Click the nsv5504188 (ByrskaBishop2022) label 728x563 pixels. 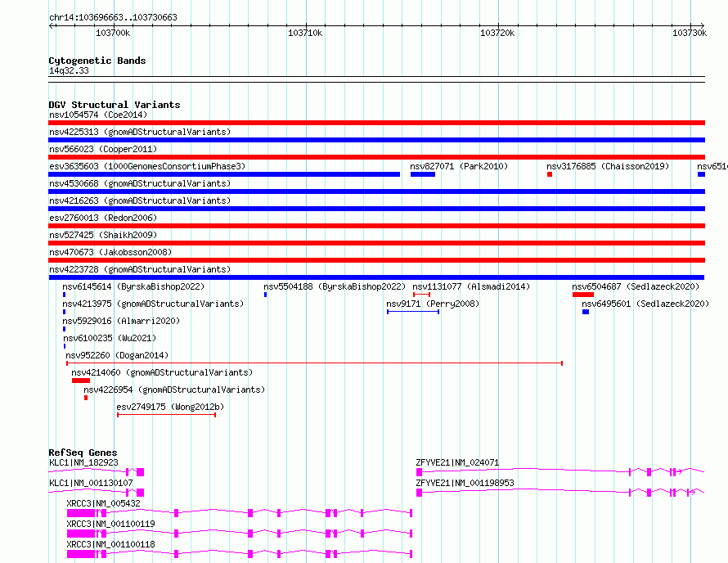click(335, 286)
